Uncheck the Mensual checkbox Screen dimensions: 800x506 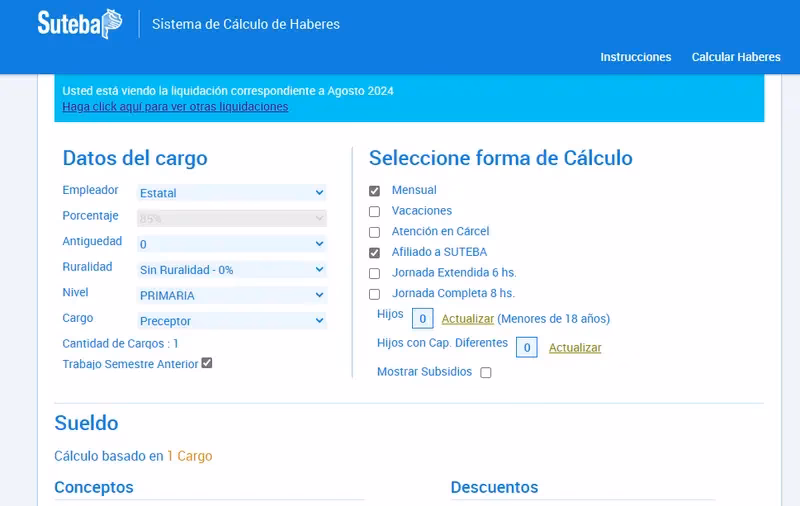[374, 191]
